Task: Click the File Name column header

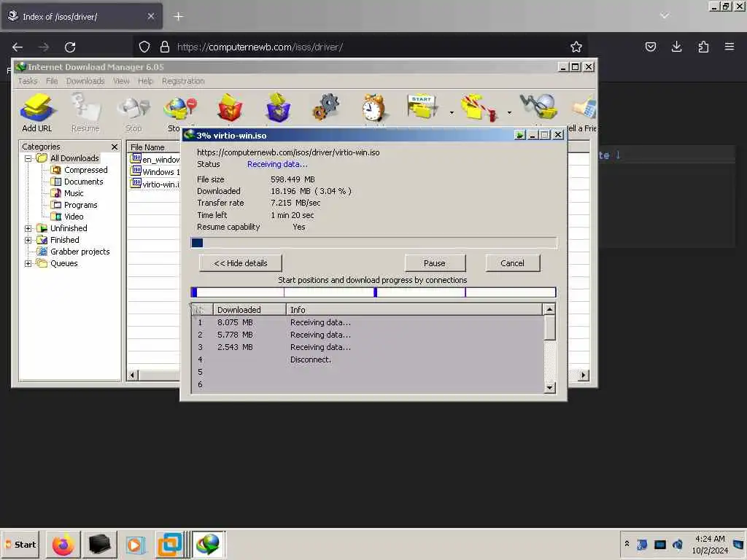Action: pyautogui.click(x=154, y=147)
